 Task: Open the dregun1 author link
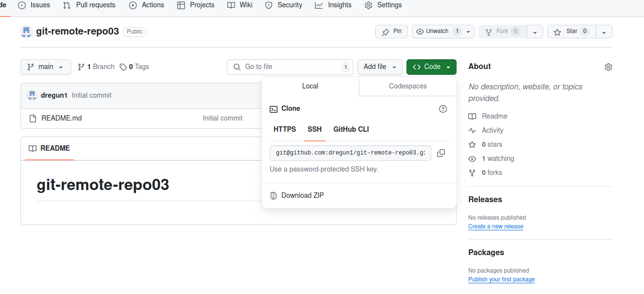coord(54,95)
